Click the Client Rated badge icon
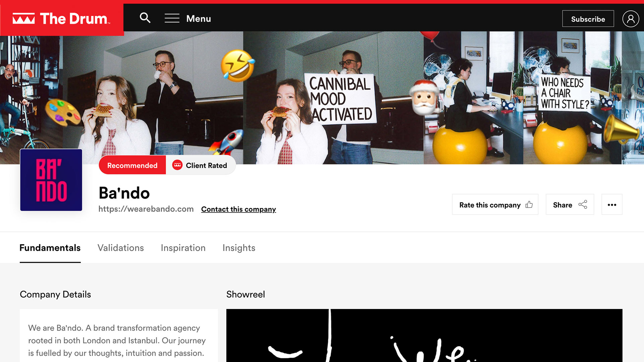 coord(177,165)
